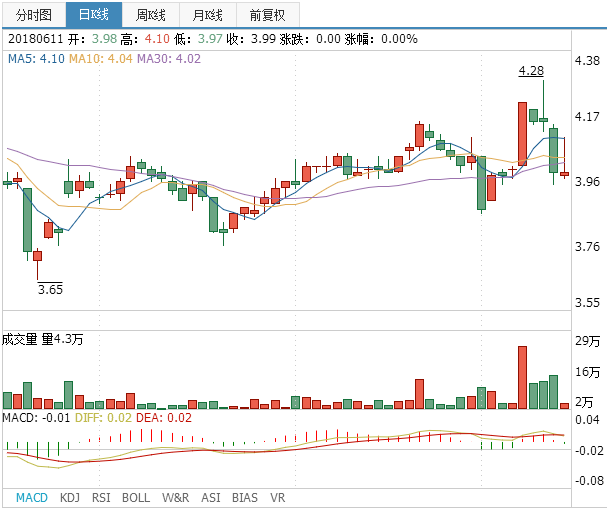The image size is (607, 512).
Task: Show the BIAS indicator
Action: (245, 498)
